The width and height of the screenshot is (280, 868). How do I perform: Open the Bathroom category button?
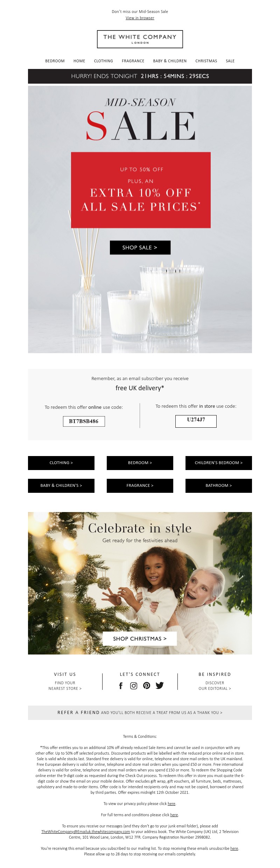(219, 485)
